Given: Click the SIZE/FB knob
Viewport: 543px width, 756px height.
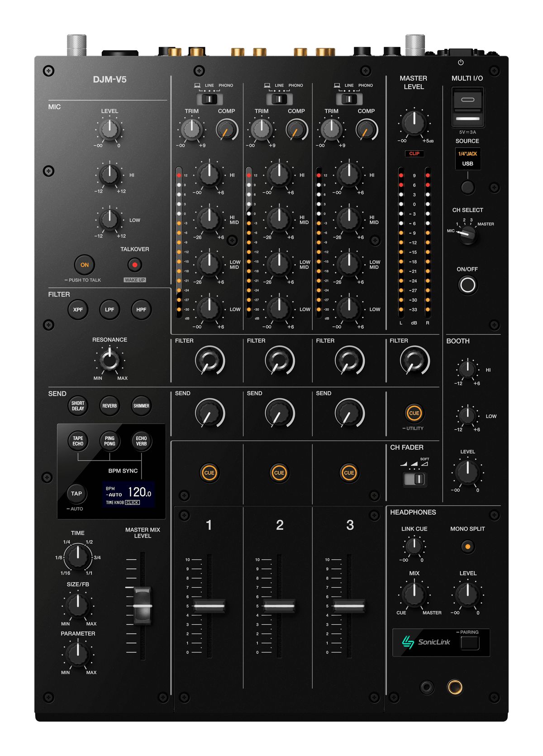Looking at the screenshot, I should pos(78,605).
